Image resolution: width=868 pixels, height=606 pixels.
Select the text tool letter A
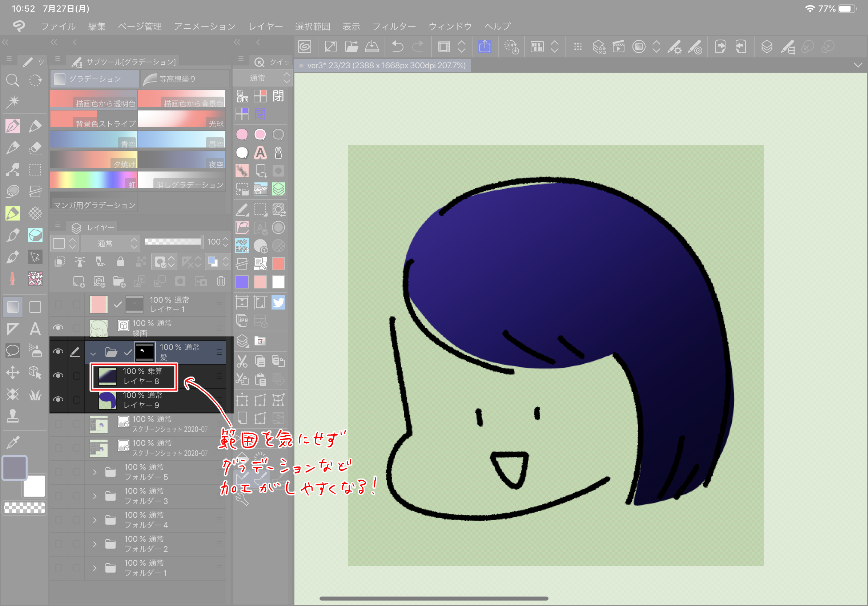(35, 329)
